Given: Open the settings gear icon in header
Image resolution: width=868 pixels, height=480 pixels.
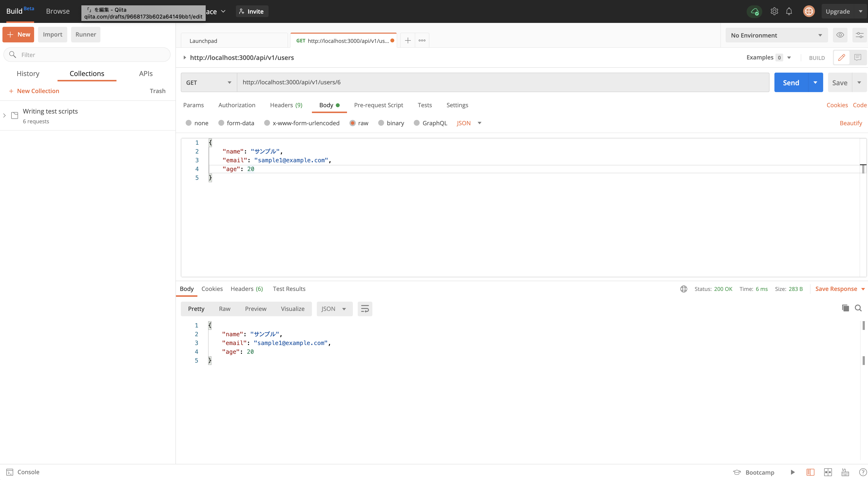Looking at the screenshot, I should click(x=774, y=11).
